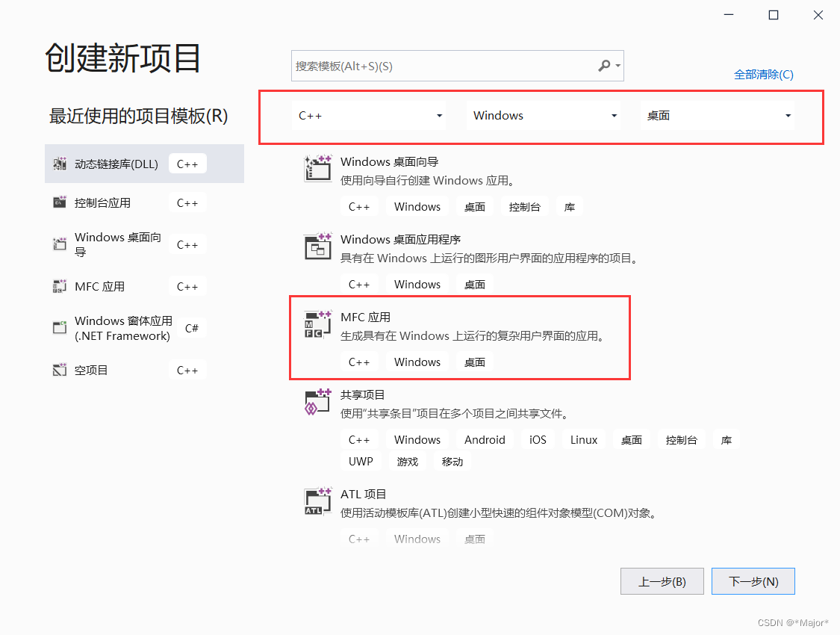The width and height of the screenshot is (840, 635).
Task: Click the 动态链接库(DLL) template icon
Action: (60, 164)
